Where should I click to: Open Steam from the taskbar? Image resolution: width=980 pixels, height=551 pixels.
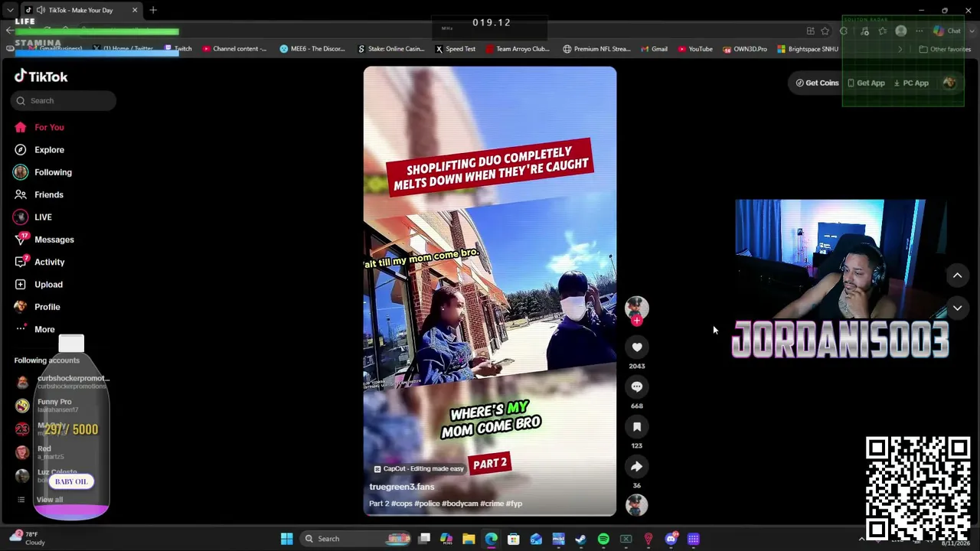[x=581, y=539]
